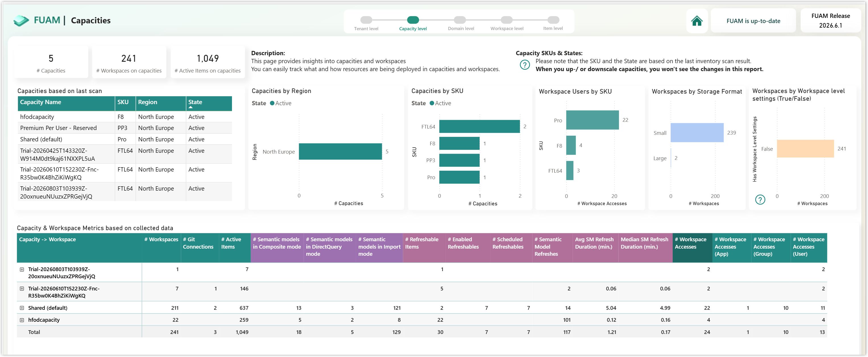Viewport: 868px width, 357px height.
Task: Select the F8 bar in Capacities by SKU
Action: [459, 143]
